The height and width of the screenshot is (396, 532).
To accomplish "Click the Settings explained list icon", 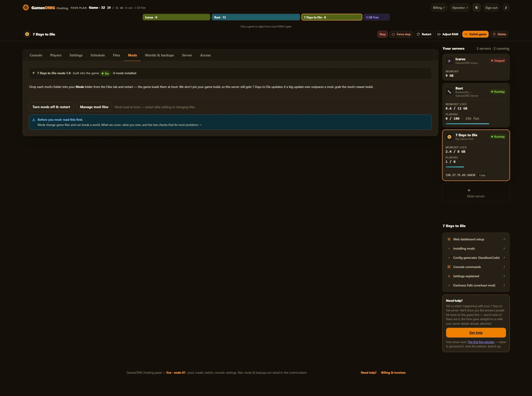I will [x=449, y=276].
